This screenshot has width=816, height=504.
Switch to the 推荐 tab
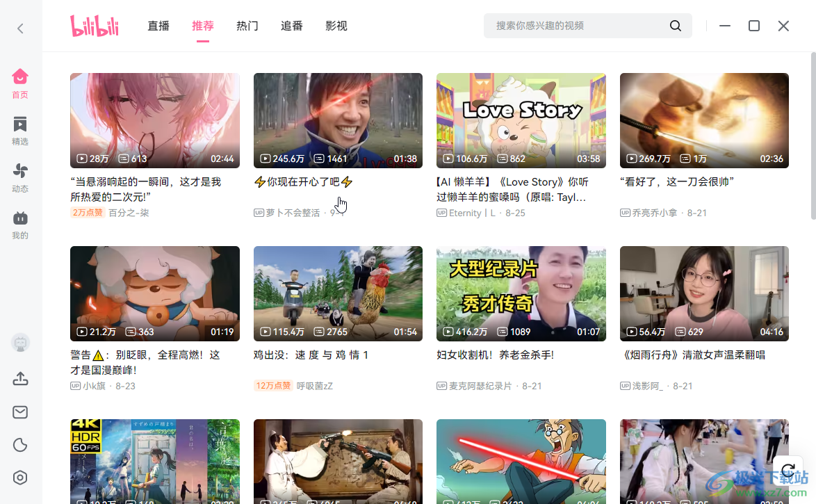pos(203,26)
